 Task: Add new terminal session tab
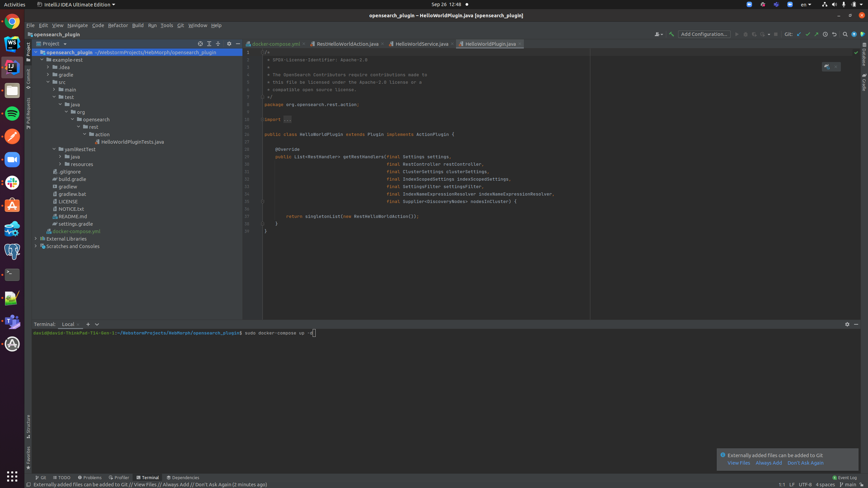(88, 324)
